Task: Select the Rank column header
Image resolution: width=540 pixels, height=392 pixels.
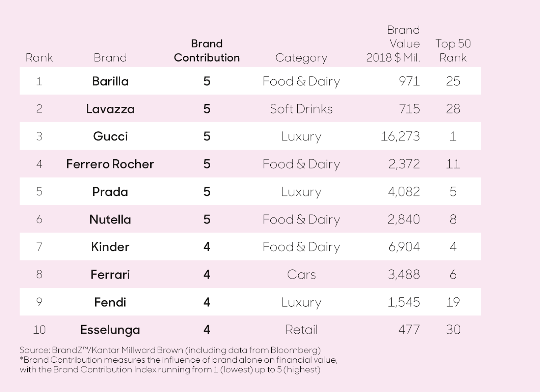Action: tap(39, 58)
